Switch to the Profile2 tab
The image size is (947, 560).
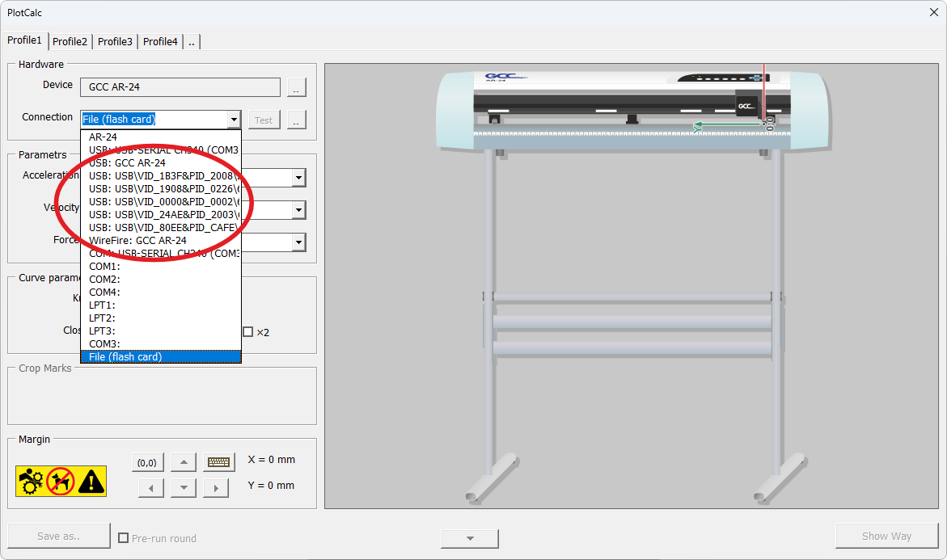point(70,42)
